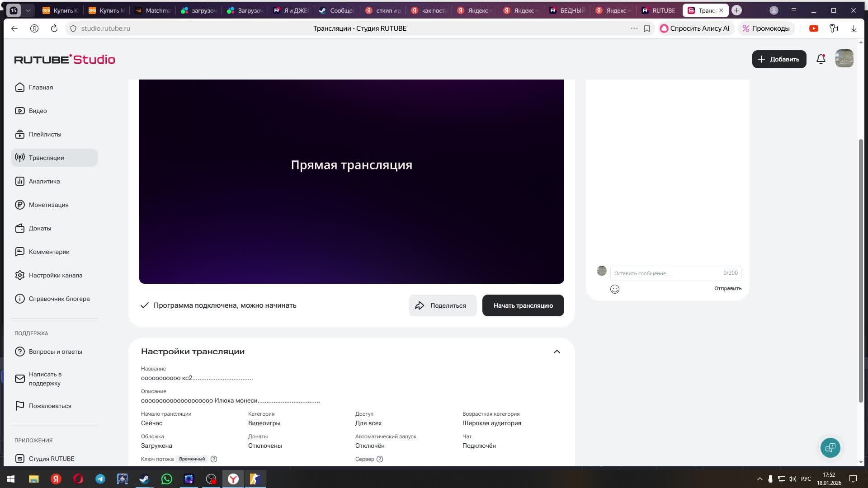The image size is (868, 488).
Task: Open Opera browser from taskbar
Action: tap(78, 479)
